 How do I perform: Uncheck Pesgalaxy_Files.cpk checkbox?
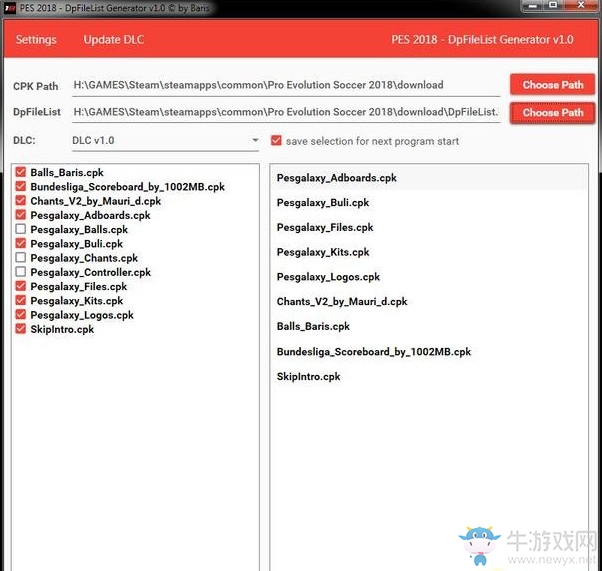click(21, 286)
